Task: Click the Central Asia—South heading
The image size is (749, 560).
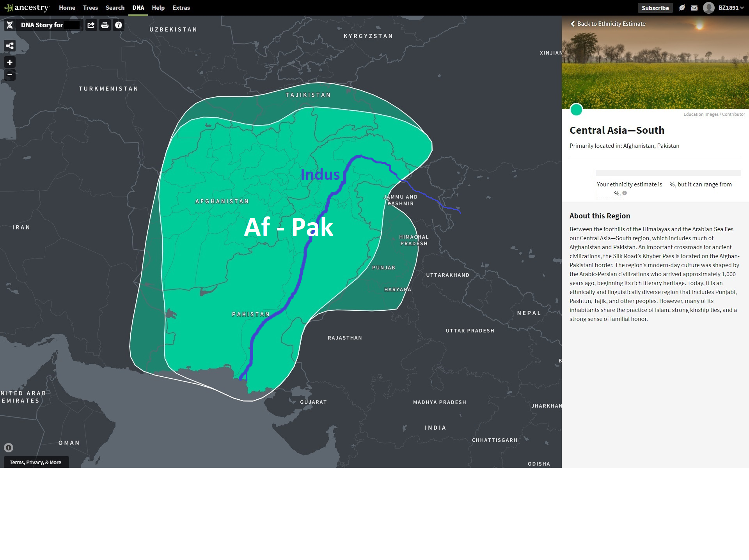Action: pos(617,130)
